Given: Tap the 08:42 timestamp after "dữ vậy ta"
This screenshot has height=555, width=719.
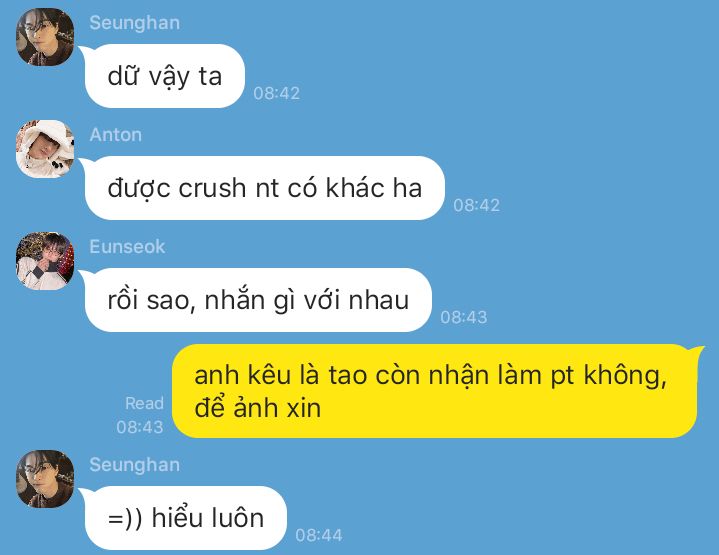Looking at the screenshot, I should [x=277, y=93].
